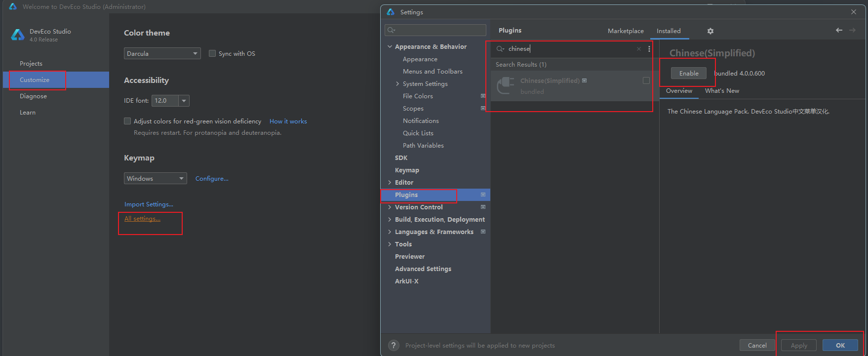The width and height of the screenshot is (868, 356).
Task: Expand Languages & Frameworks node
Action: click(x=390, y=232)
